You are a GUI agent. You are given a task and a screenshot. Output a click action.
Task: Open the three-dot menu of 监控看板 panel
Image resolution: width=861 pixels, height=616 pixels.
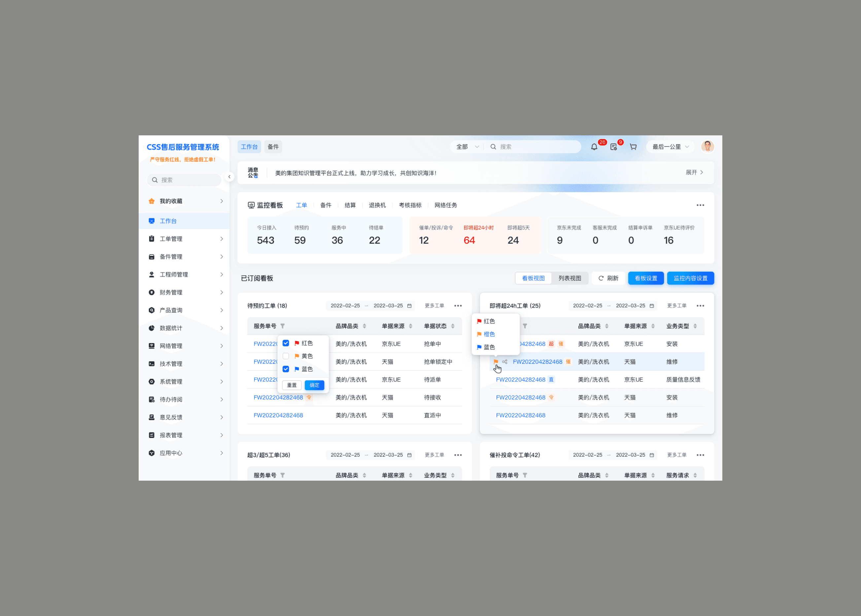[700, 205]
